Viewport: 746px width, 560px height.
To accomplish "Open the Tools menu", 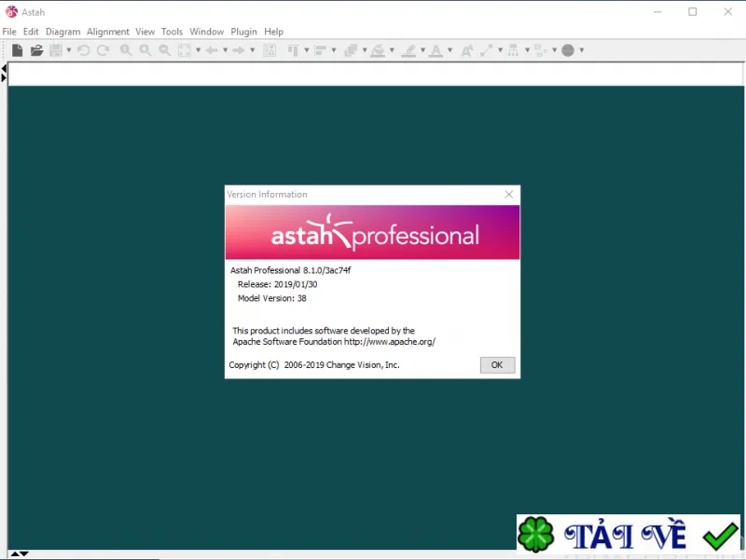I will 172,32.
